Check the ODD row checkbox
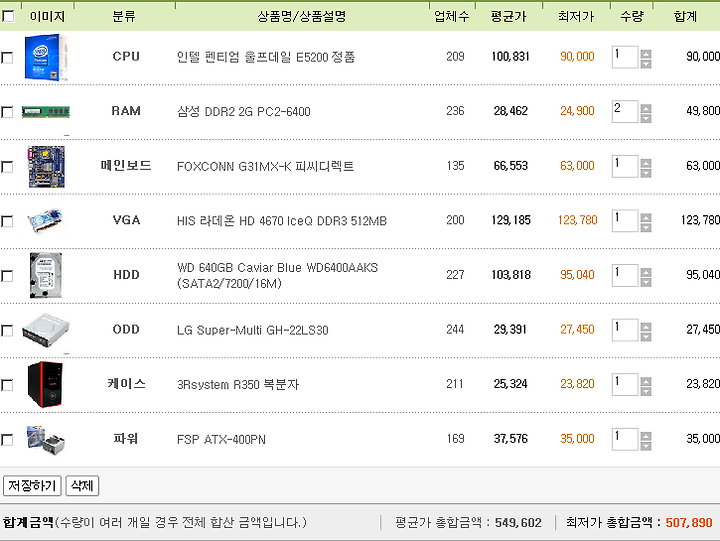The width and height of the screenshot is (720, 541). coord(7,331)
